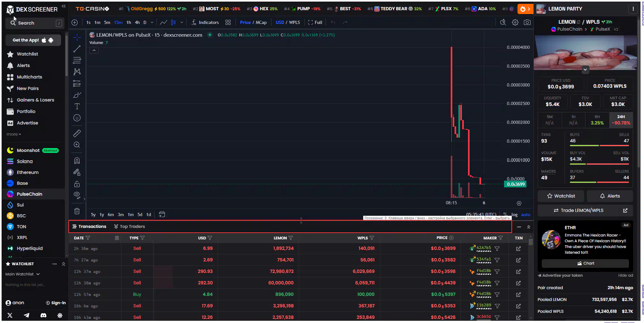Open Indicators menu
The height and width of the screenshot is (323, 644).
tap(205, 22)
